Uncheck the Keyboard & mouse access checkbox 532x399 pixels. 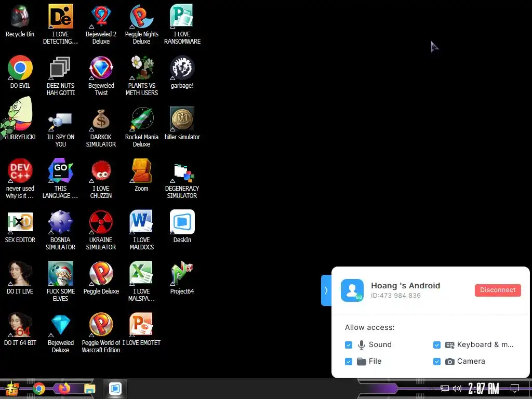click(436, 345)
